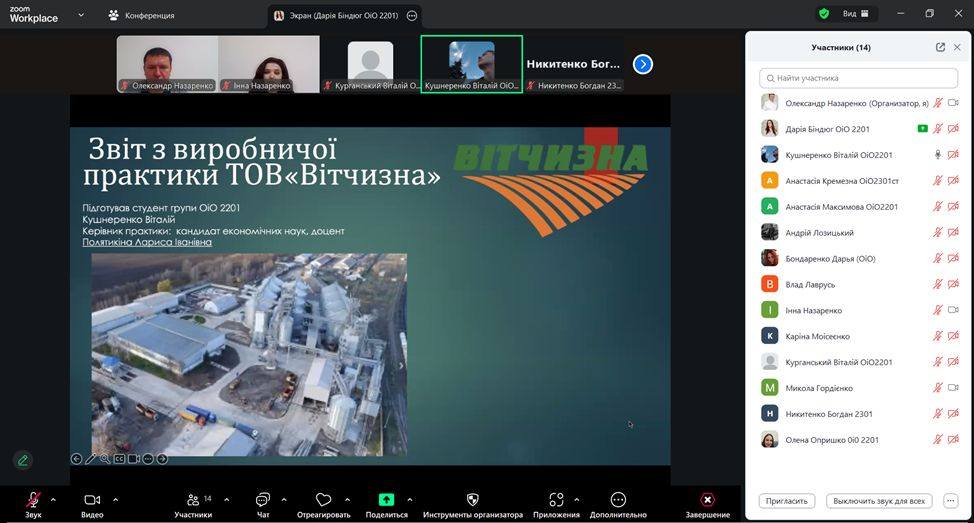
Task: Select Олександр Назаренко video thumbnail
Action: coord(167,64)
